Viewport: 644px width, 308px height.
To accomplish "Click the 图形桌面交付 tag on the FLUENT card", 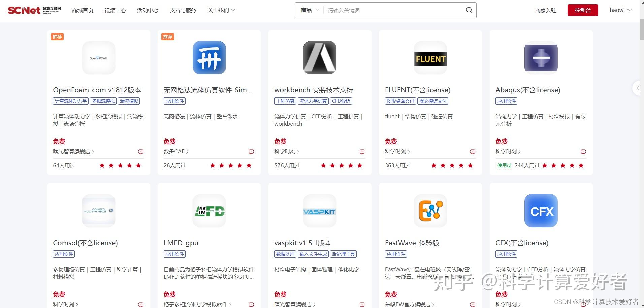I will point(400,101).
